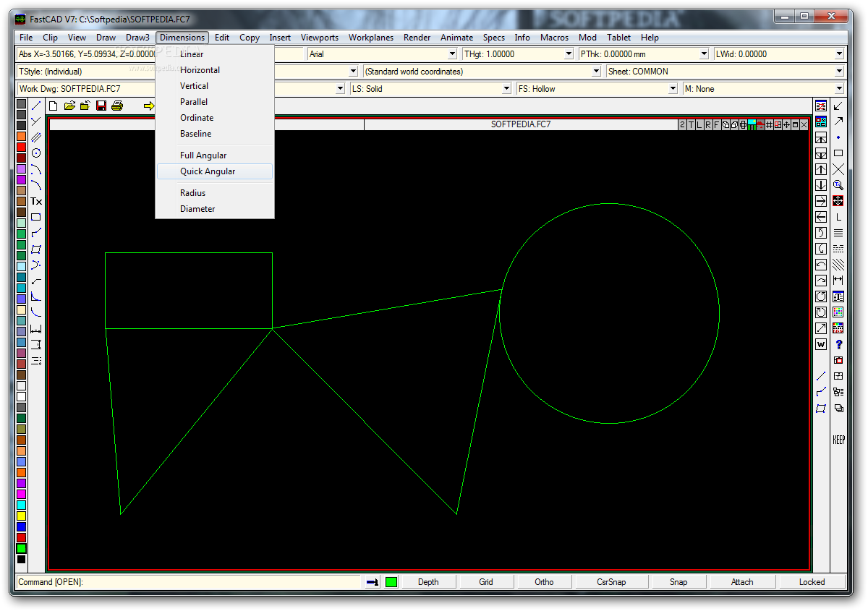This screenshot has height=611, width=868.
Task: Choose Ordinate dimension entry
Action: pyautogui.click(x=215, y=118)
